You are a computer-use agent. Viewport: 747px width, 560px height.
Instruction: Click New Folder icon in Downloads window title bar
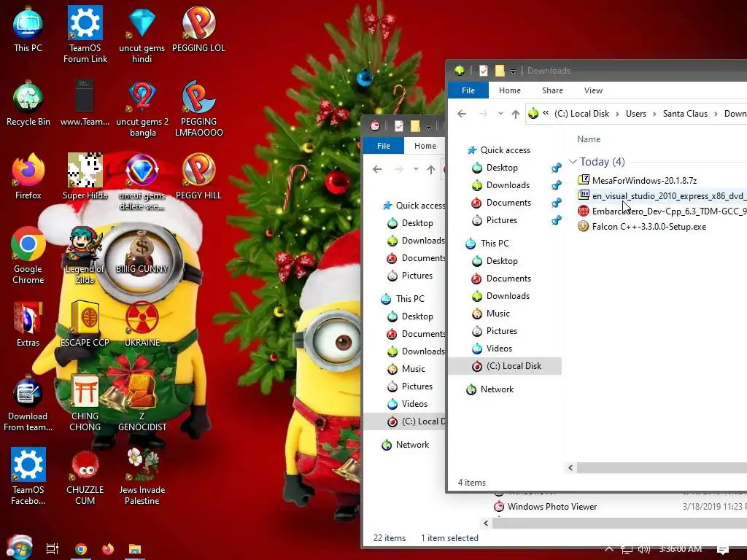(x=499, y=71)
